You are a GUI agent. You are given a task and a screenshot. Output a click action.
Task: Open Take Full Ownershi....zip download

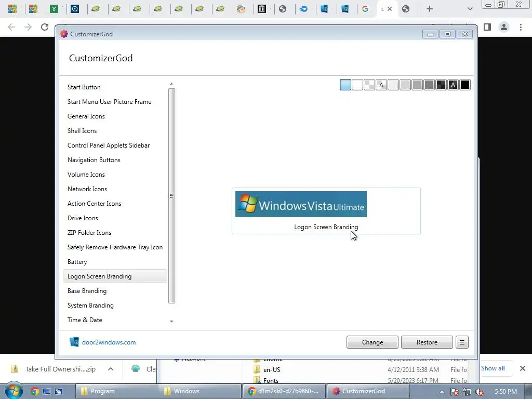pyautogui.click(x=60, y=369)
